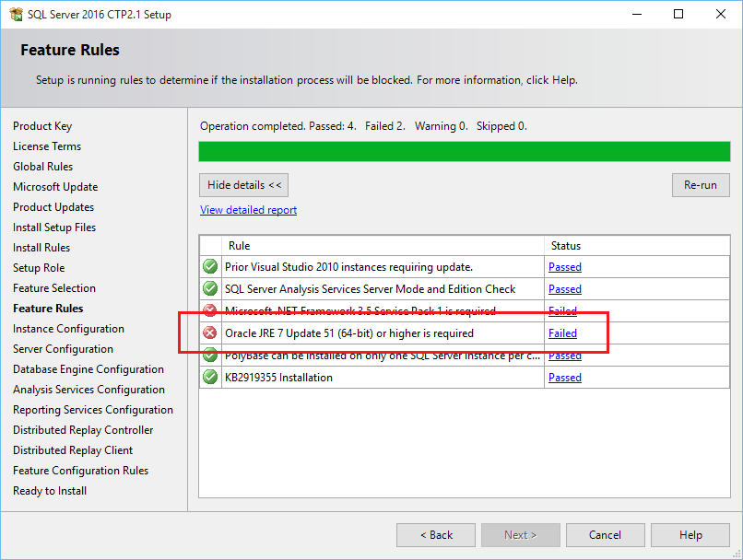Click the SQL Server Setup title bar icon
This screenshot has width=743, height=560.
point(16,14)
